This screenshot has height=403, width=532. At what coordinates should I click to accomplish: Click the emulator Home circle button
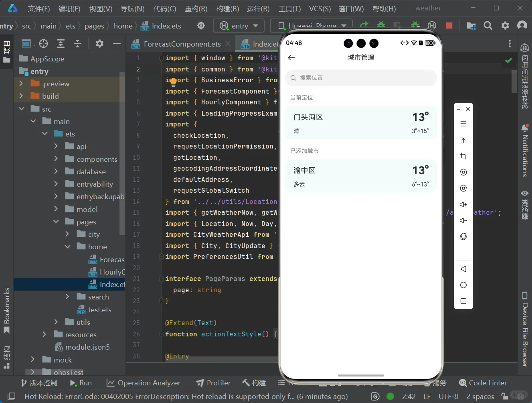click(463, 285)
